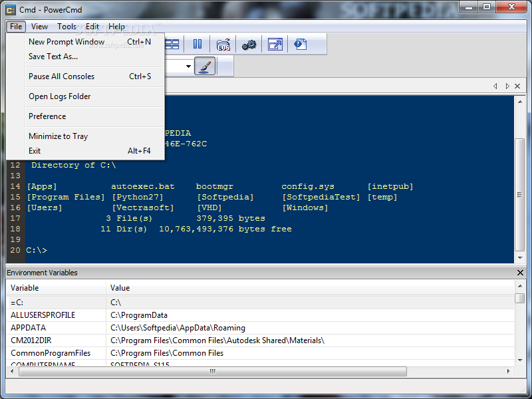Go to next tab with right arrow
The width and height of the screenshot is (532, 399).
coord(507,86)
